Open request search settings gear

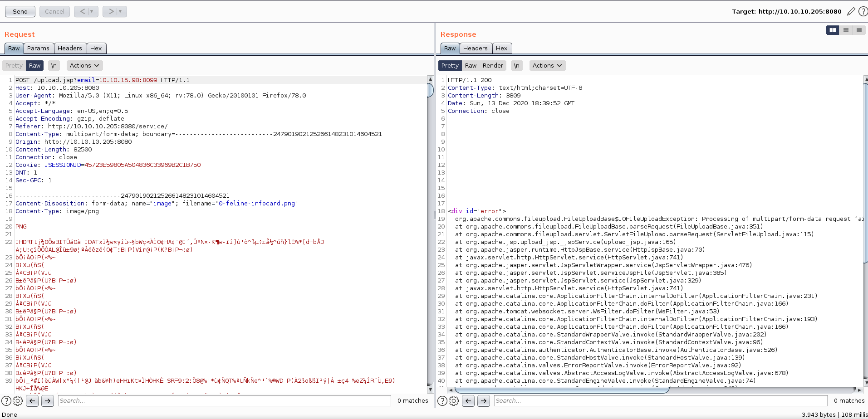pyautogui.click(x=18, y=401)
